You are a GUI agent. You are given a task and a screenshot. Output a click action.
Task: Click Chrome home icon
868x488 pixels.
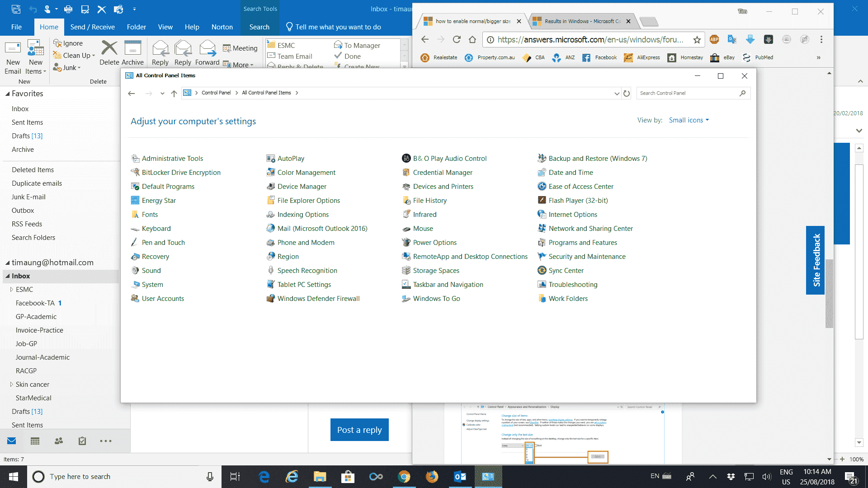[x=472, y=40]
